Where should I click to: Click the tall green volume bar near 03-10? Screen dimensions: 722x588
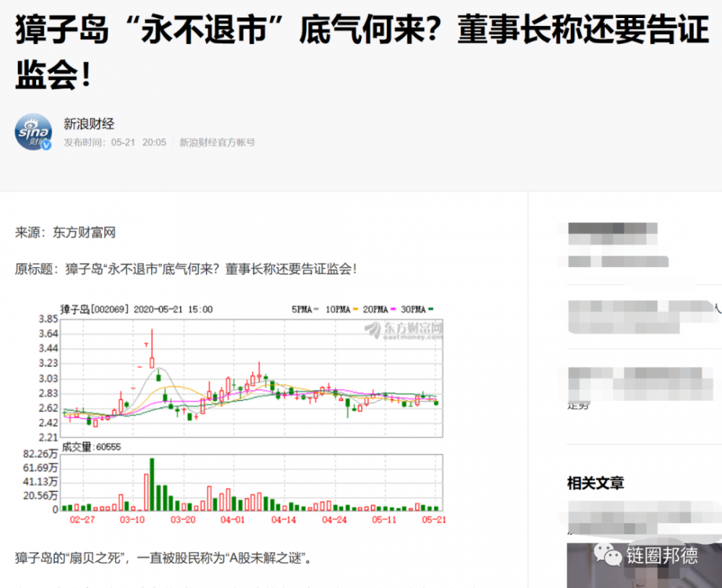click(x=152, y=484)
